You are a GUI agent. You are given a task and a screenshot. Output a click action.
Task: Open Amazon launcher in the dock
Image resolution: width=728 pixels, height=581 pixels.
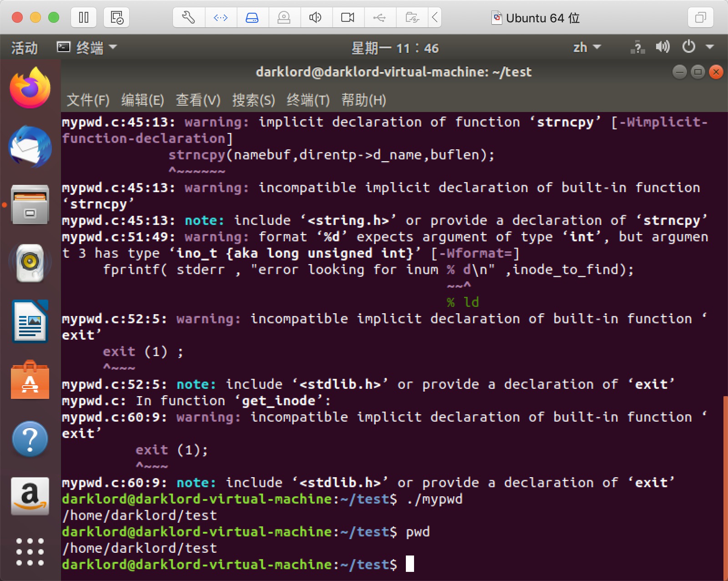(x=30, y=496)
